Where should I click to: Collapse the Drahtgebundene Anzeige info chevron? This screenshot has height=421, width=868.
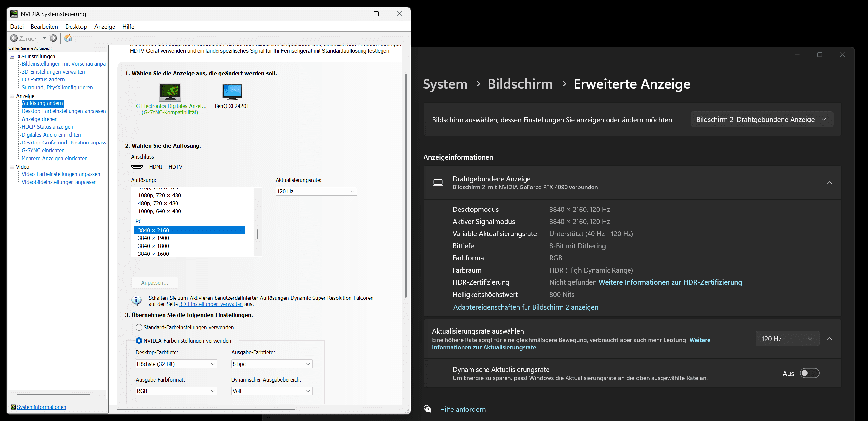point(830,183)
